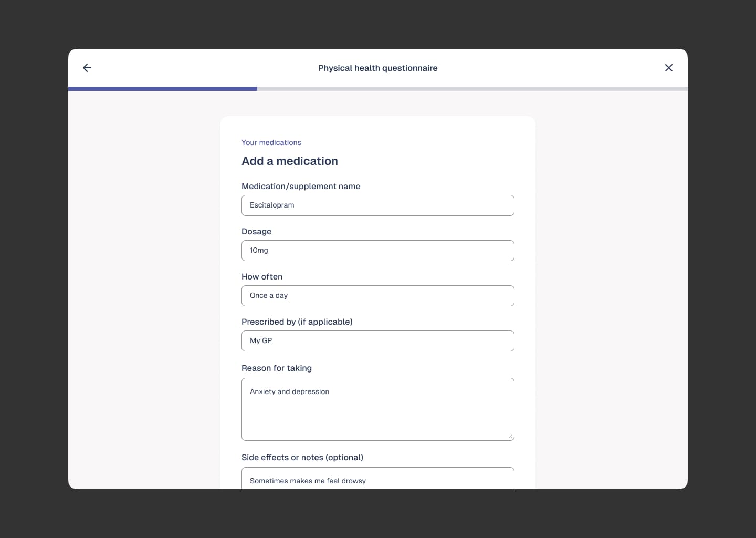
Task: Close the questionnaire with the X icon
Action: 668,68
